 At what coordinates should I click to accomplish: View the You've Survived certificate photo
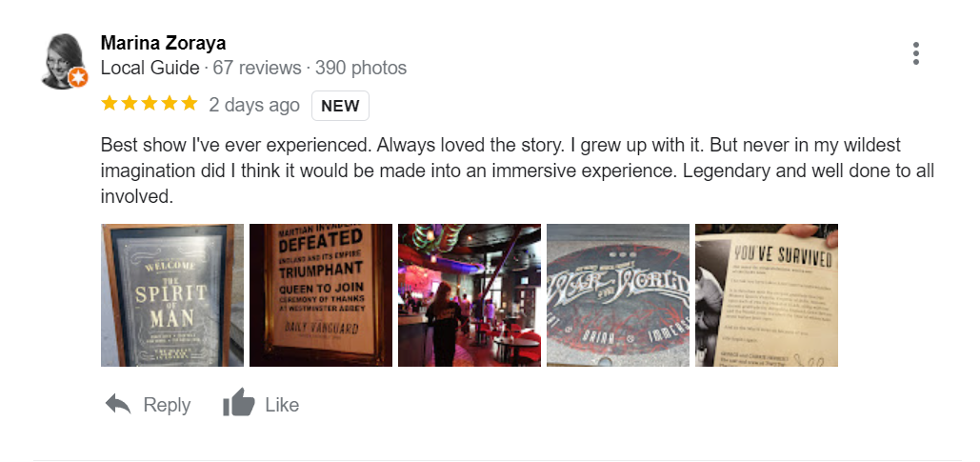coord(767,295)
